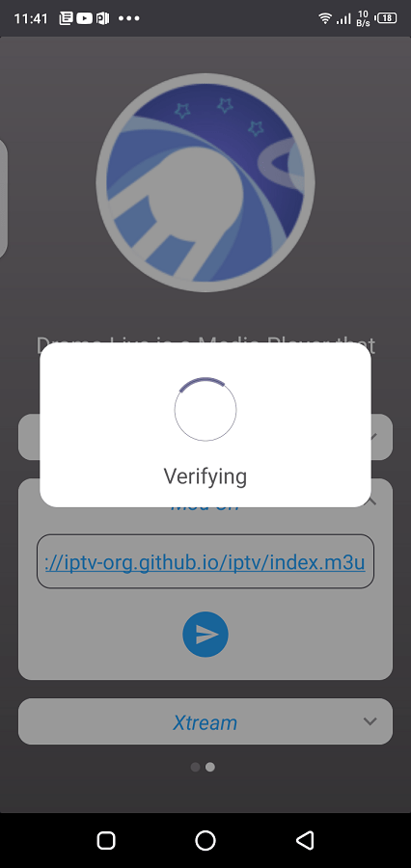Tap the three-dots overflow in the status bar

point(128,18)
